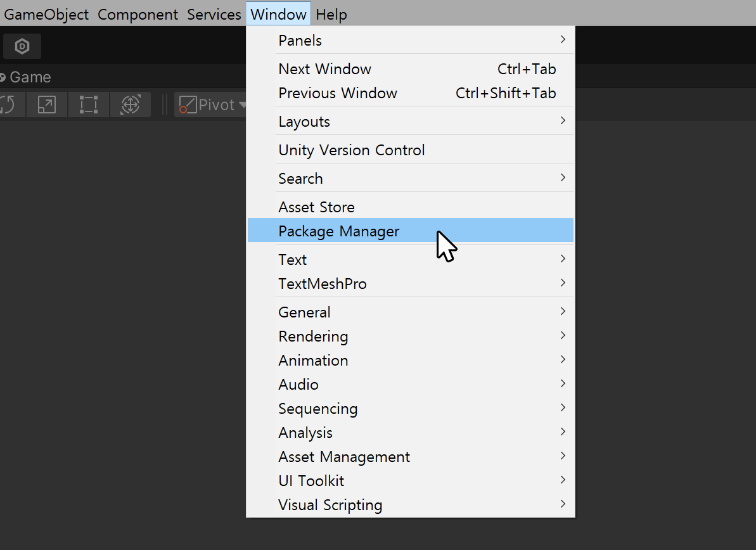756x550 pixels.
Task: Click the hexagon D toolbar button
Action: 22,46
